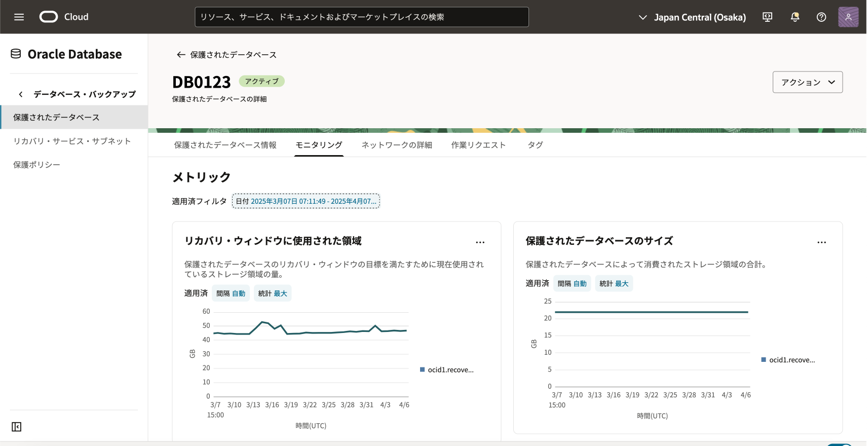Open the more options menu of 保護されたデータベースのサイズ chart
868x446 pixels.
pyautogui.click(x=821, y=242)
